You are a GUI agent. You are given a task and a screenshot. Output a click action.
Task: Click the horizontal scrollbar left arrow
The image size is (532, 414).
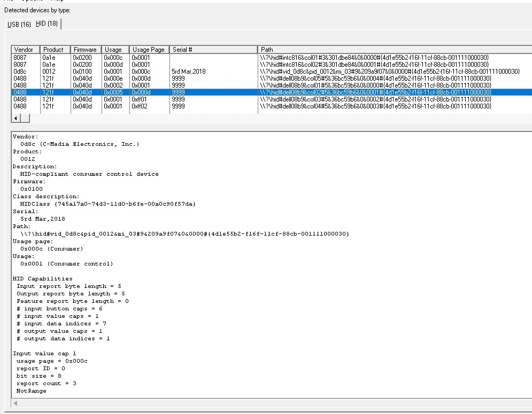(16, 118)
